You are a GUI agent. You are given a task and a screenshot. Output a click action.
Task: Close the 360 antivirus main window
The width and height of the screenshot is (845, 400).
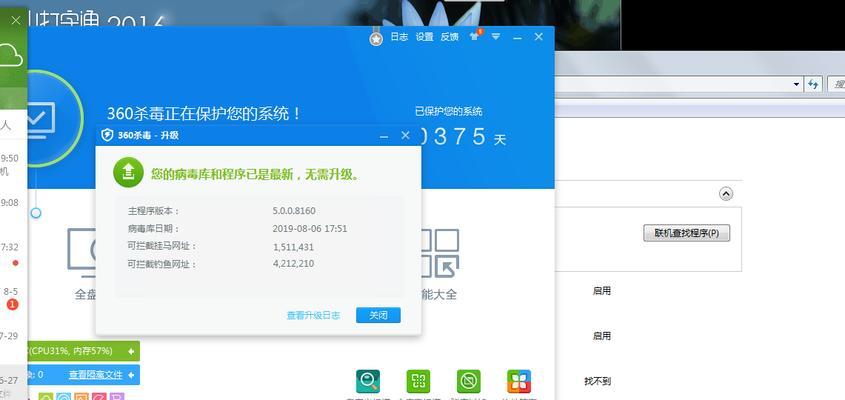click(x=538, y=37)
